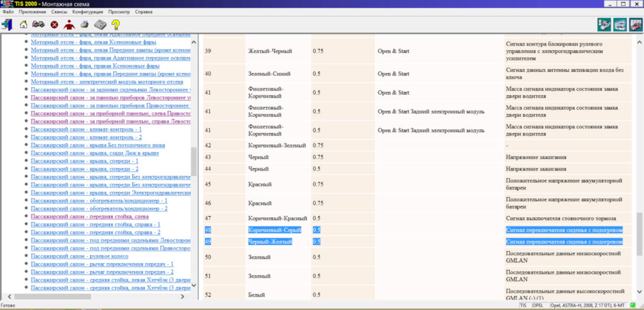Open link Пассажирский салон - передняя стойка, справа - 2
This screenshot has width=644, height=310.
[95, 232]
